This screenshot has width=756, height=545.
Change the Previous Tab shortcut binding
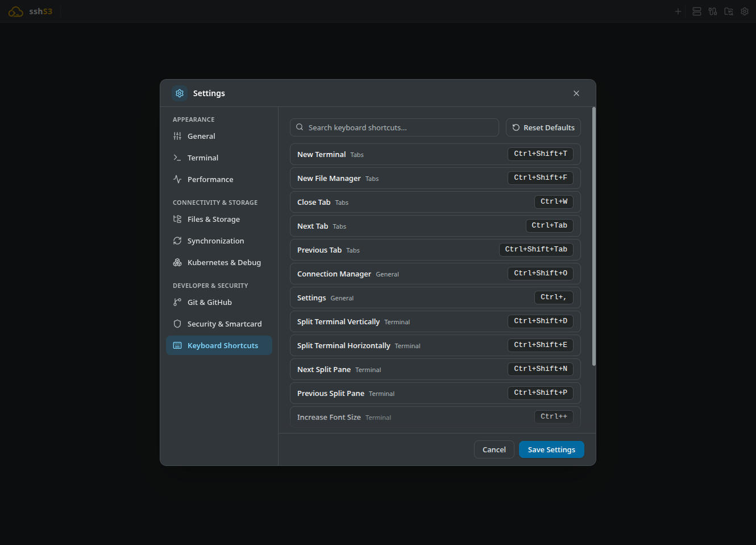[x=536, y=249]
